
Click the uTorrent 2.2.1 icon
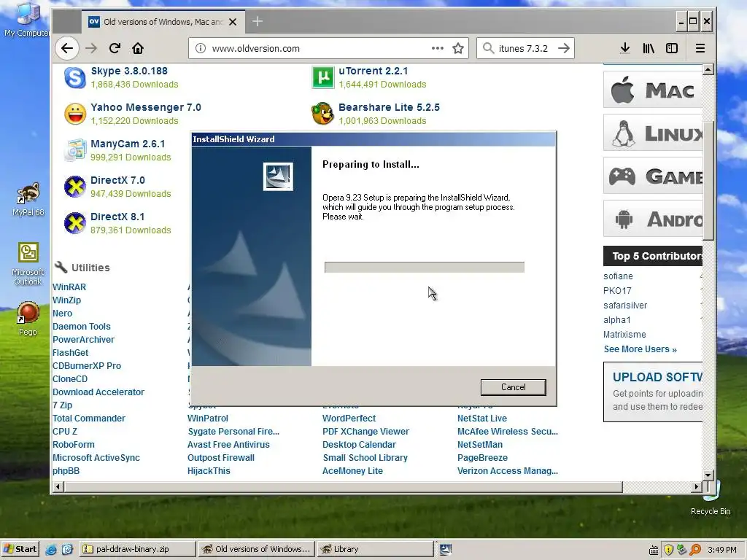[x=323, y=77]
